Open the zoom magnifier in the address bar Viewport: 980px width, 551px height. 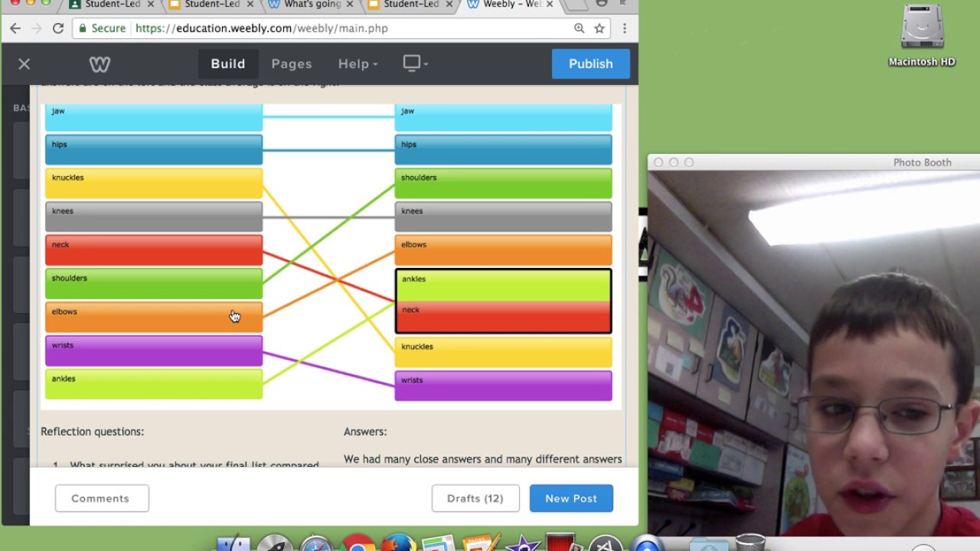point(580,28)
